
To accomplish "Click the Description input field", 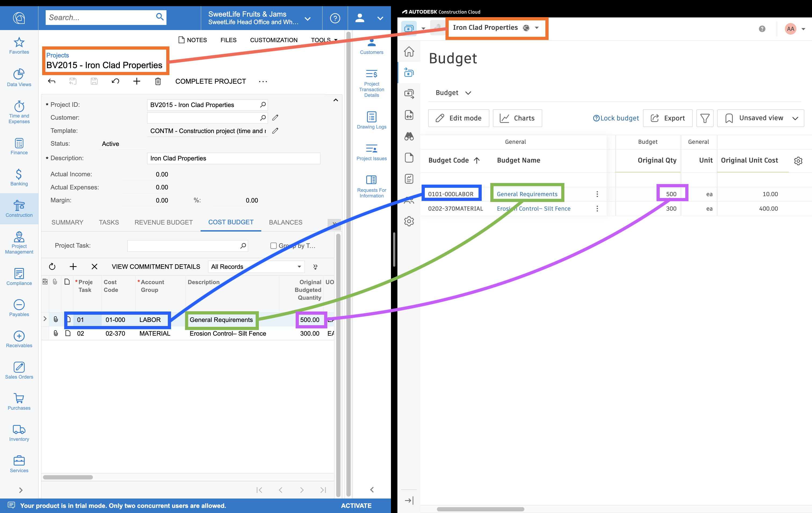I will [233, 158].
